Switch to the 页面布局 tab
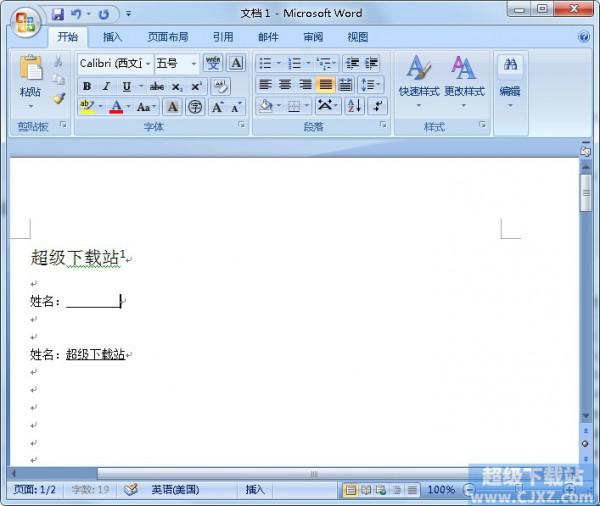Viewport: 600px width, 506px height. click(x=168, y=37)
